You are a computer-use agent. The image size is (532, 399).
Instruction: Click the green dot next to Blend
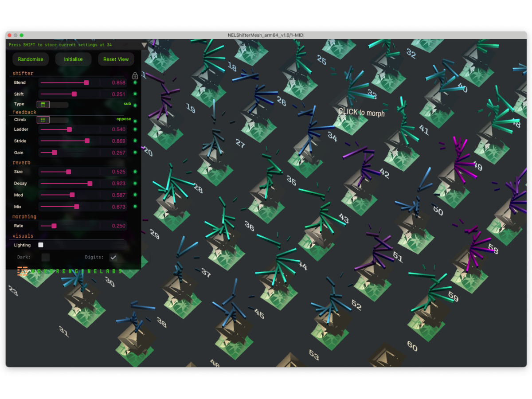tap(135, 82)
